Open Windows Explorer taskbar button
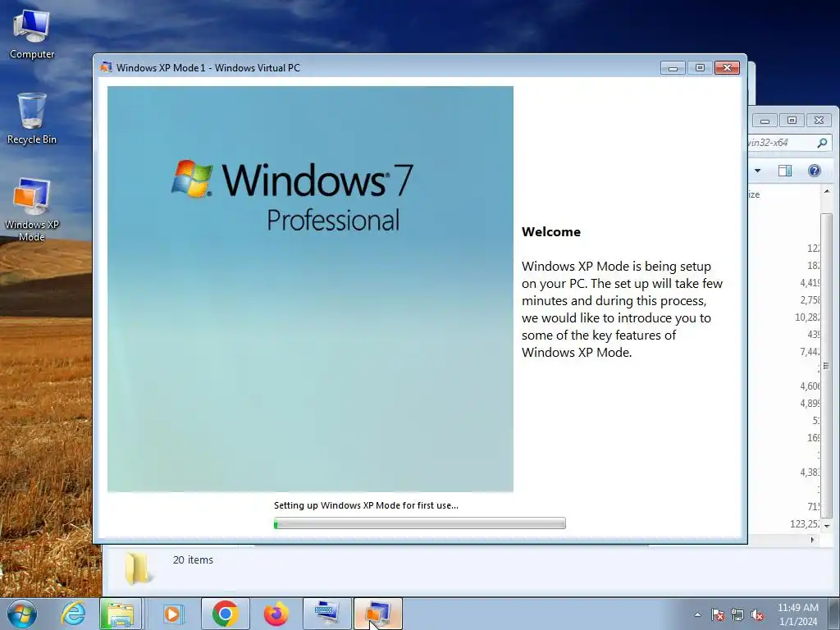 pyautogui.click(x=121, y=614)
